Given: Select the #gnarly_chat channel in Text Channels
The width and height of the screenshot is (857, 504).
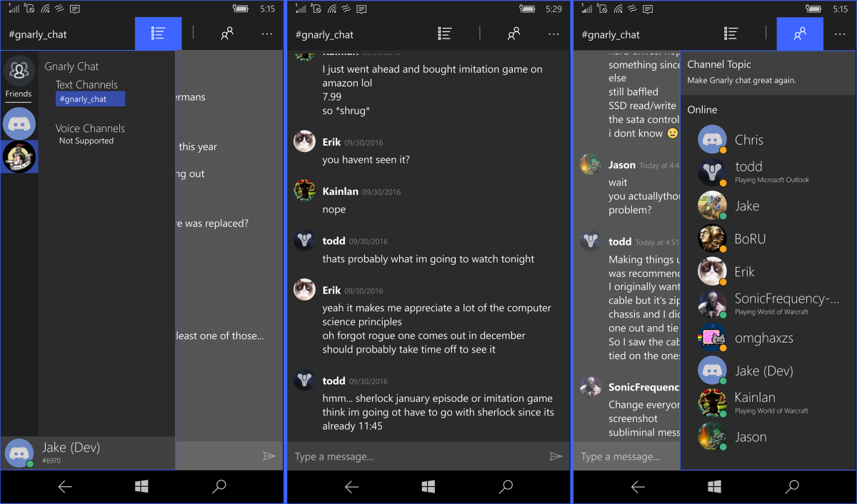Looking at the screenshot, I should coord(90,99).
